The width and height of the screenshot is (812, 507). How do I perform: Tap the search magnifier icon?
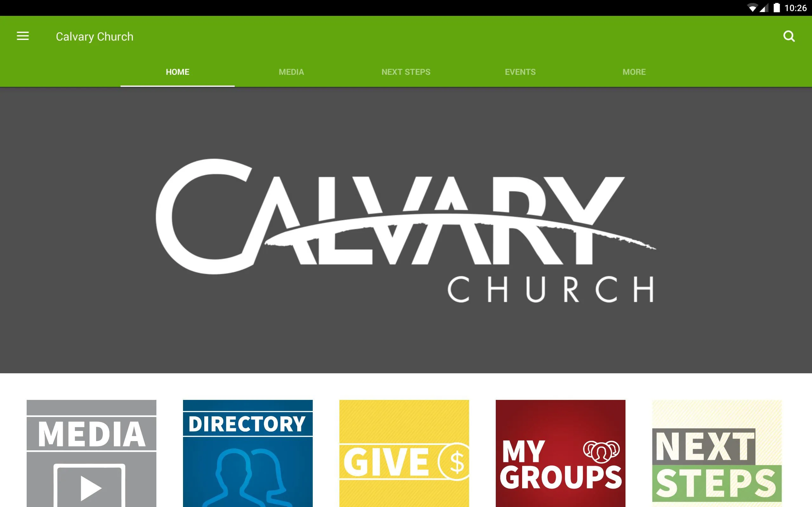pos(789,36)
